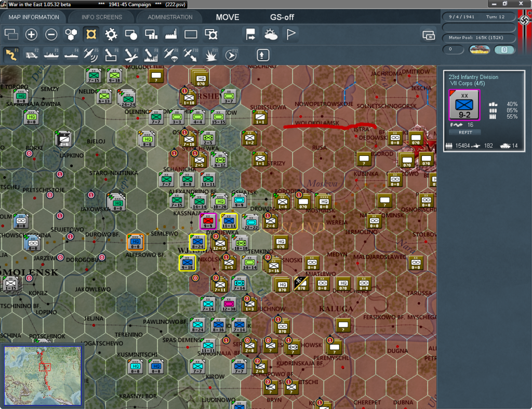Viewport: 532px width, 409px height.
Task: Open the MAP INFORMATION tab
Action: (34, 17)
